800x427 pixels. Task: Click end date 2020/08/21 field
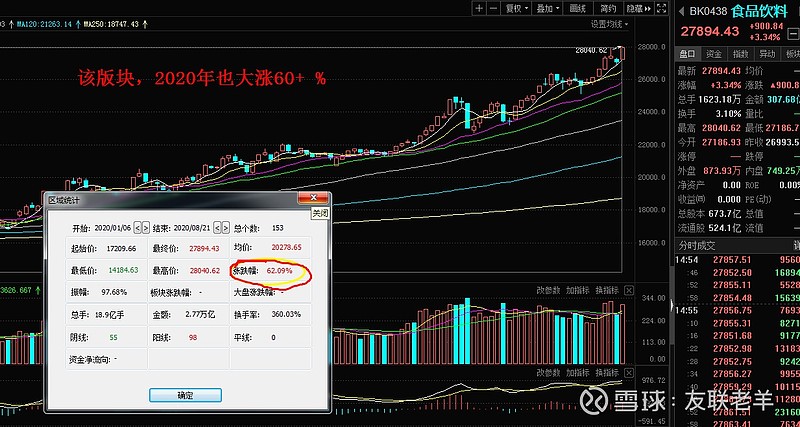pos(193,228)
